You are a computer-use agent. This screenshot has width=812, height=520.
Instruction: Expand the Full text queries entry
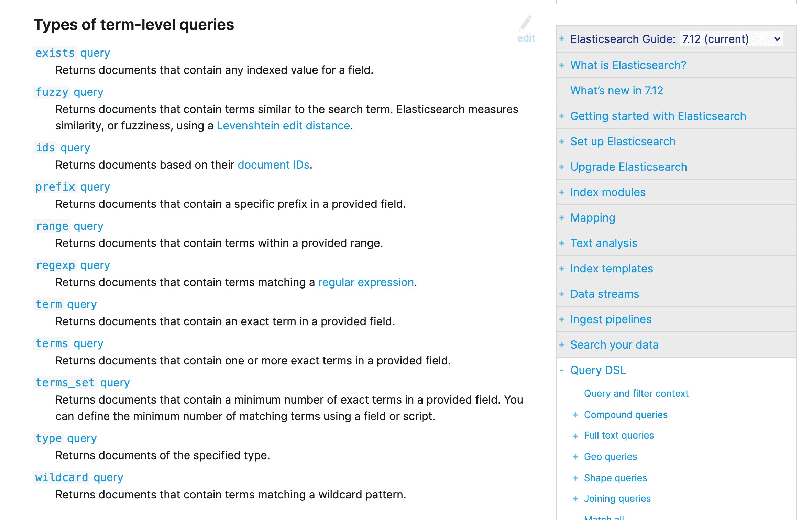(575, 435)
